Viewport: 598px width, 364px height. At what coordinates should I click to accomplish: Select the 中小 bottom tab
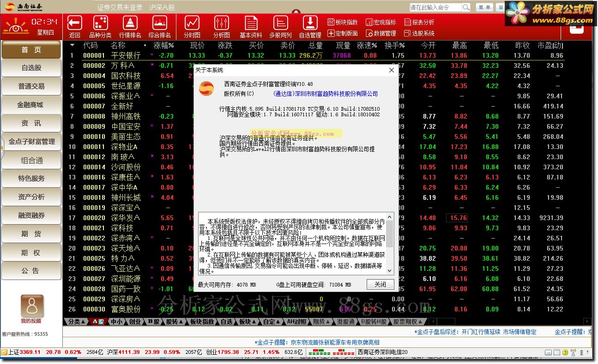pos(116,322)
